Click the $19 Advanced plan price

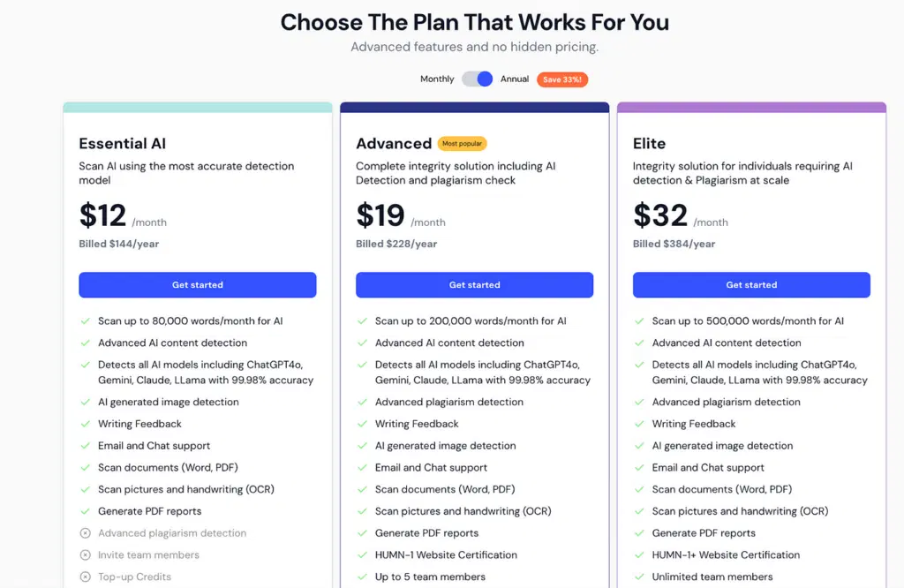380,215
